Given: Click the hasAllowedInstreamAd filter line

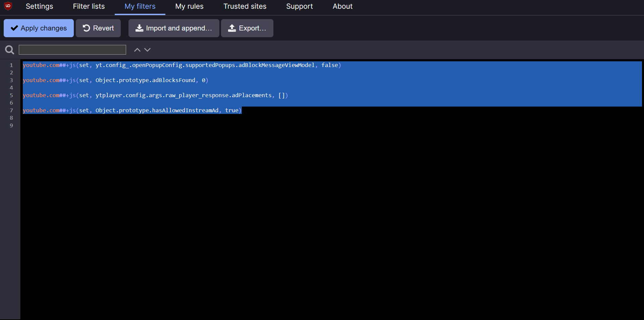Looking at the screenshot, I should (x=132, y=110).
